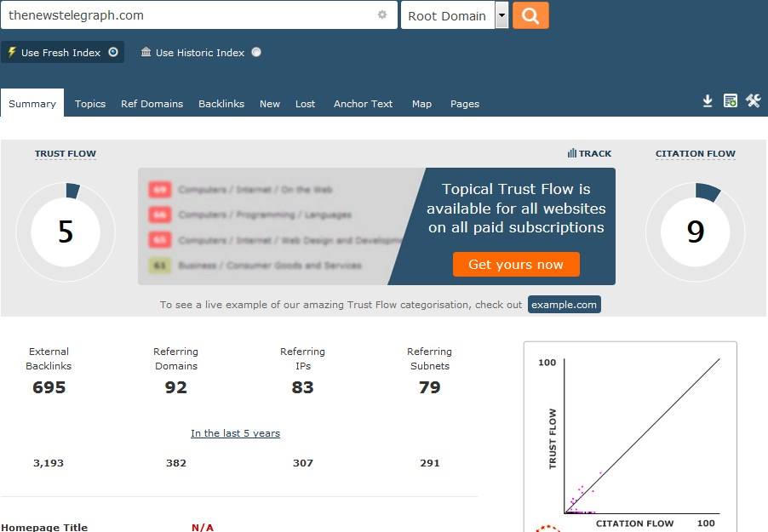768x532 pixels.
Task: Click the External Backlinks value 695
Action: [x=49, y=387]
